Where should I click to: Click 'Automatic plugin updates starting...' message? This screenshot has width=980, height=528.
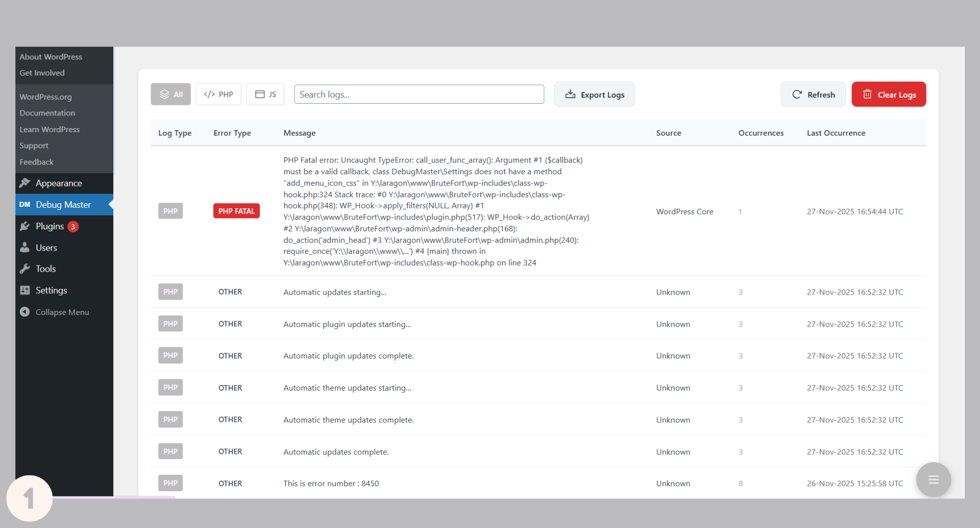click(x=347, y=324)
